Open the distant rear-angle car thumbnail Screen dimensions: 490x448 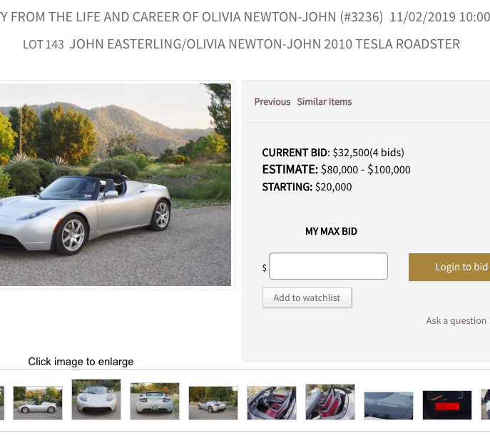coord(213,402)
